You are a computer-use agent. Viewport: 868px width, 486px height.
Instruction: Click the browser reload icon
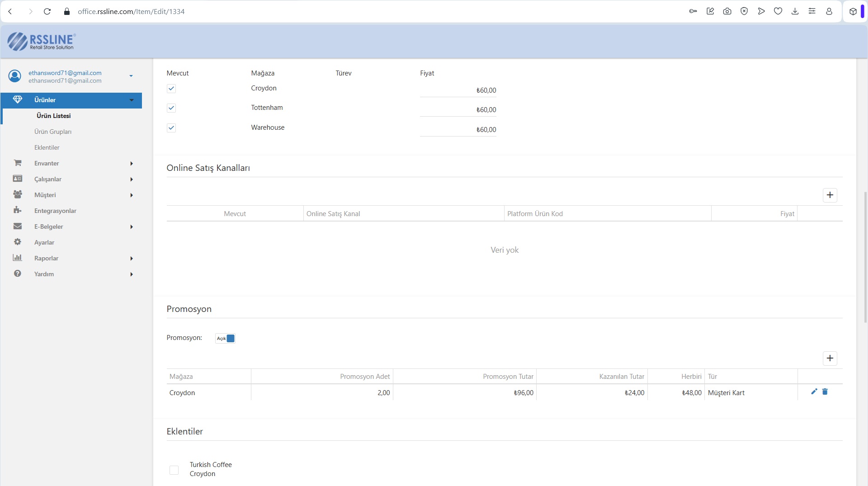click(47, 11)
